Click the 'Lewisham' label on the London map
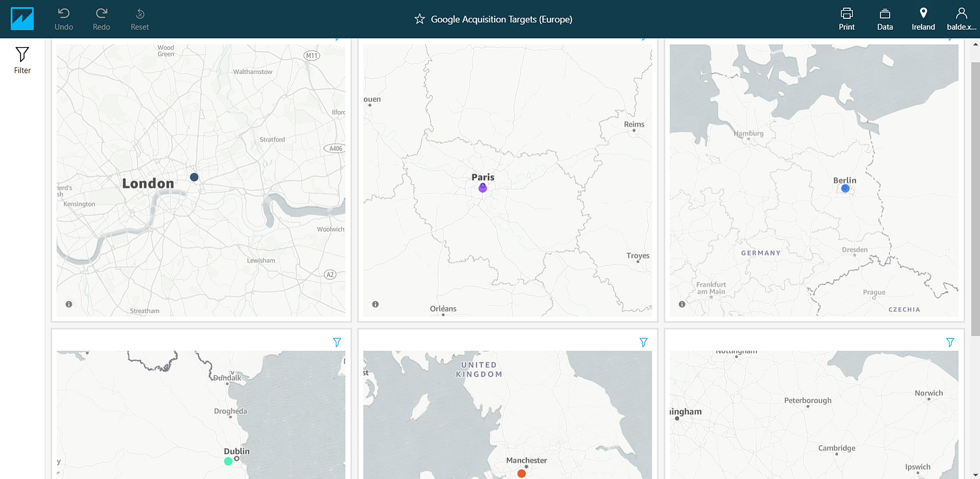Screen dimensions: 980x479 click(260, 260)
